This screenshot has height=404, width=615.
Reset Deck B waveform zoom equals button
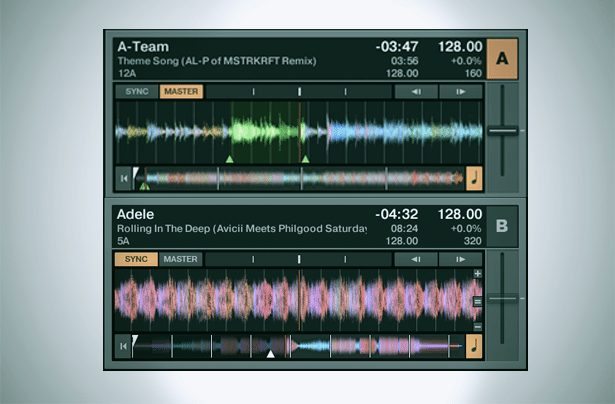point(477,302)
